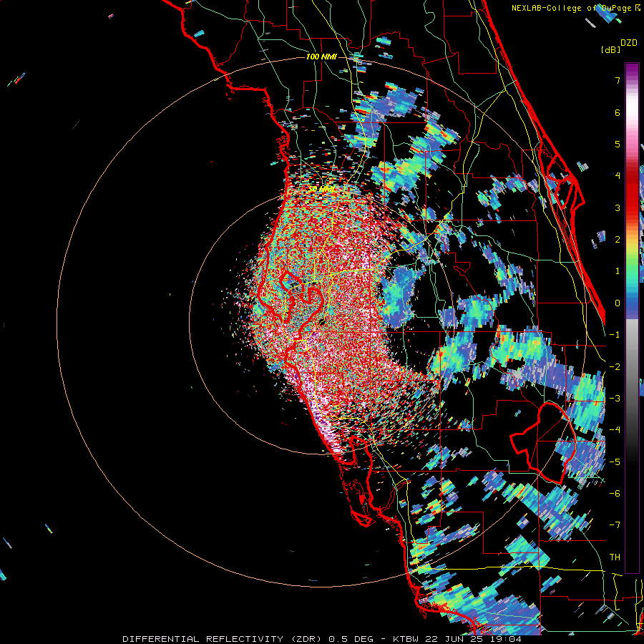Click the 4 value on the color scale
The height and width of the screenshot is (644, 644).
pos(618,176)
